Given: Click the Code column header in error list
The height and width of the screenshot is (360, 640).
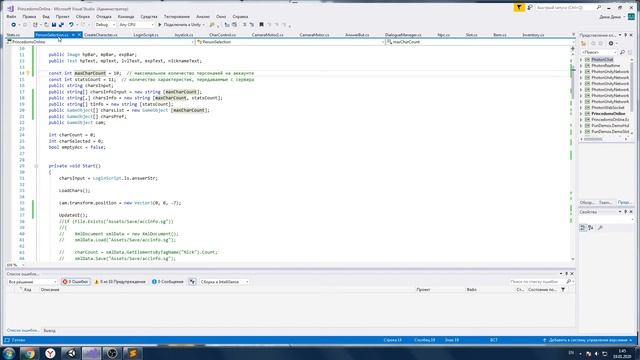Looking at the screenshot, I should point(27,290).
